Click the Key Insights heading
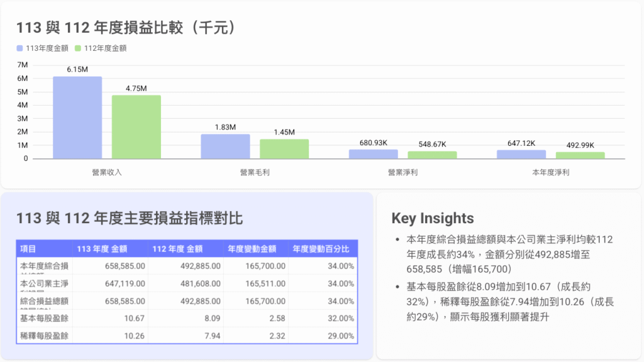Image resolution: width=644 pixels, height=362 pixels. click(431, 219)
